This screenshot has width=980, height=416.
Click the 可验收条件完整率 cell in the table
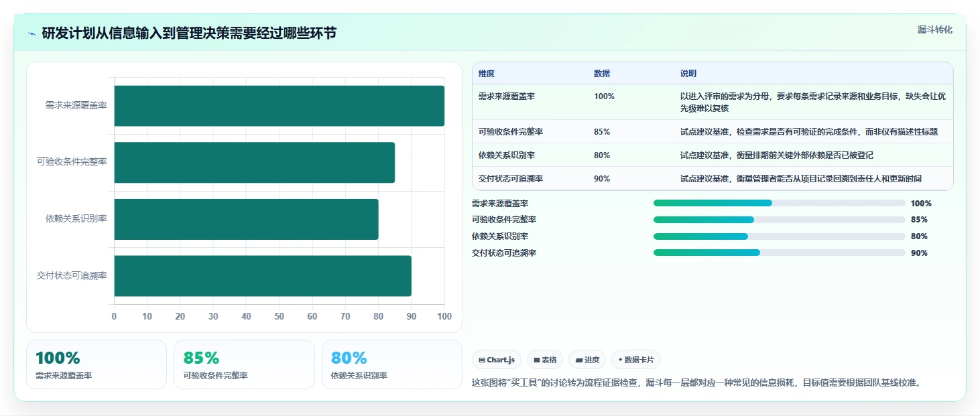[511, 132]
